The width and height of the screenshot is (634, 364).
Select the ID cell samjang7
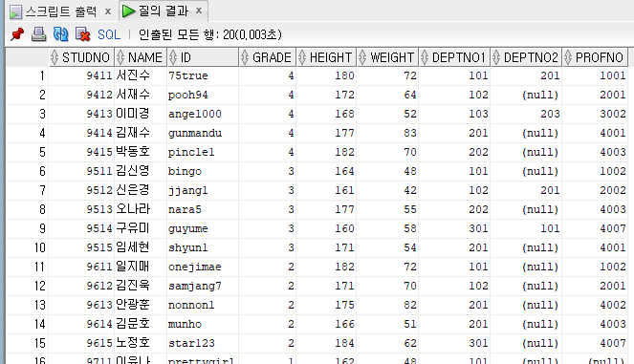coord(203,286)
